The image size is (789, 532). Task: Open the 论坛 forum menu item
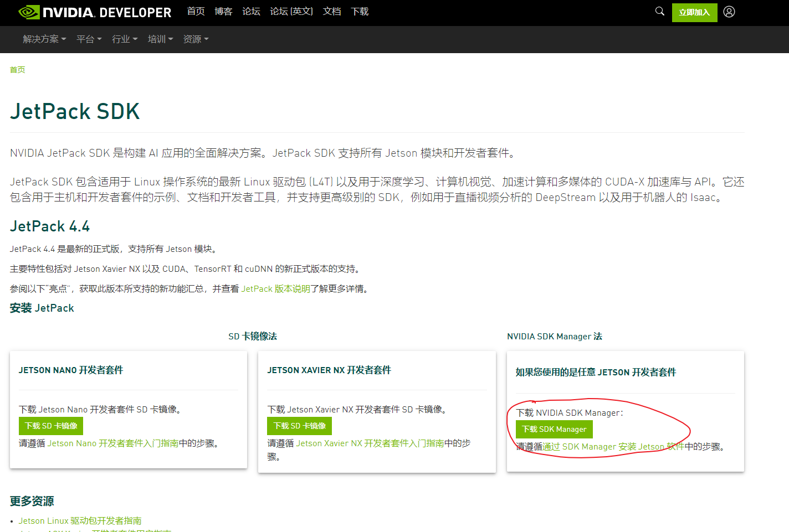(251, 12)
